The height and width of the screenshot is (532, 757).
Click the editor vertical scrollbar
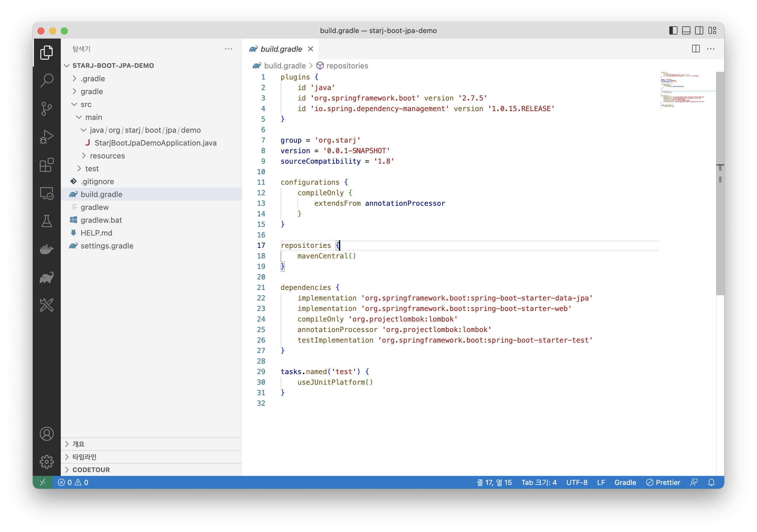720,183
